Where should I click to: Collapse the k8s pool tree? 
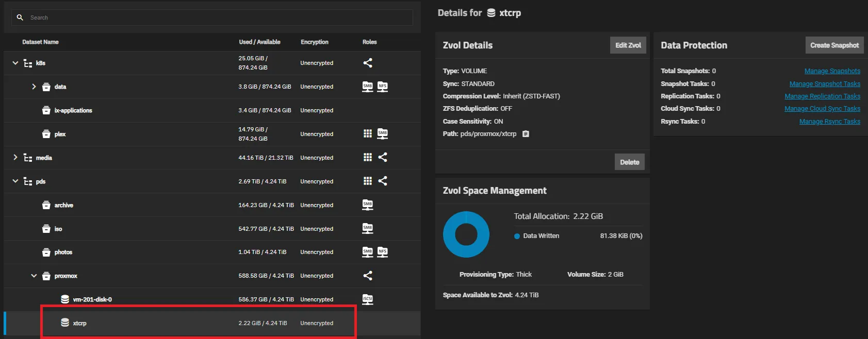coord(15,63)
